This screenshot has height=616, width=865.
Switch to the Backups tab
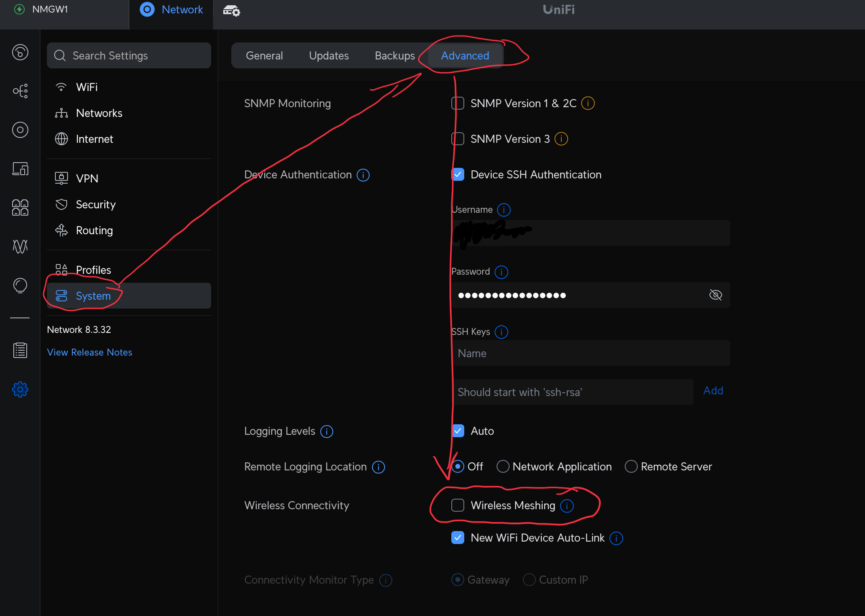pyautogui.click(x=395, y=56)
